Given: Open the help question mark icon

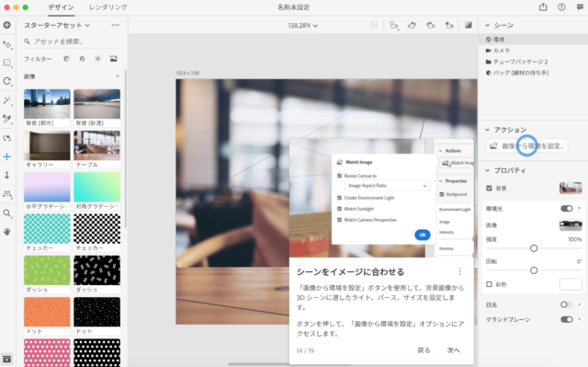Looking at the screenshot, I should [561, 7].
